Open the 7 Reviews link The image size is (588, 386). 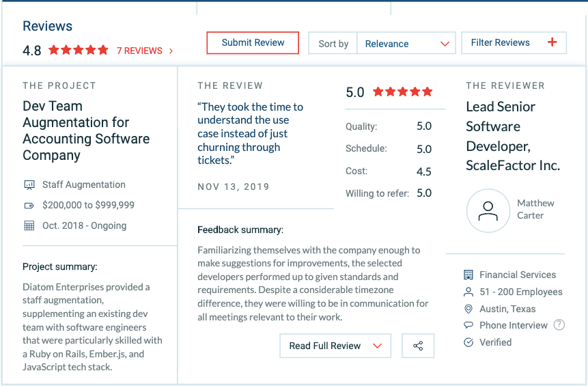click(139, 51)
